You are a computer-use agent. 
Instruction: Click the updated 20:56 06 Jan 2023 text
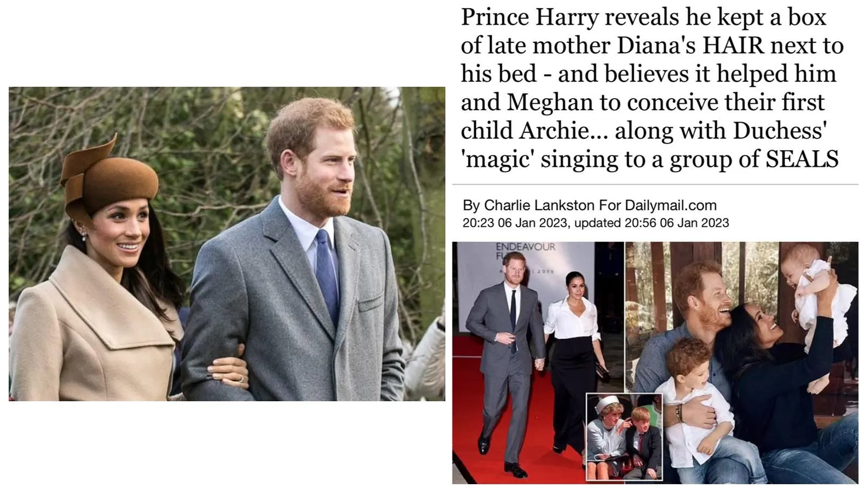[x=651, y=223]
